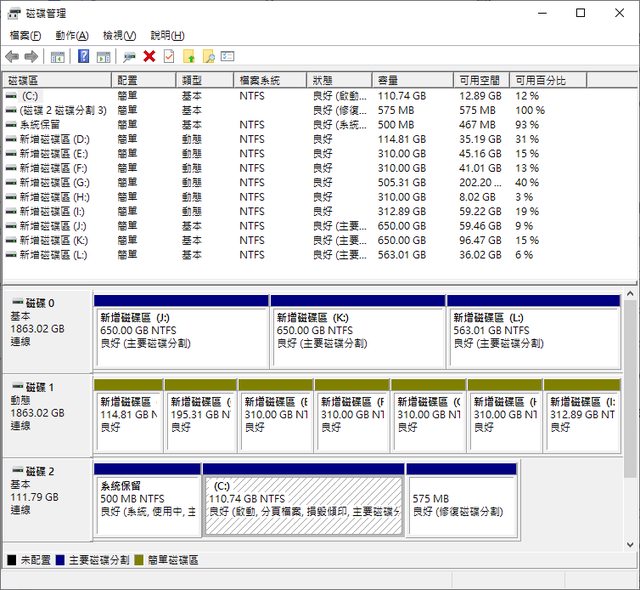The width and height of the screenshot is (640, 590).
Task: Select the (C:) volume row in the list
Action: (30, 96)
